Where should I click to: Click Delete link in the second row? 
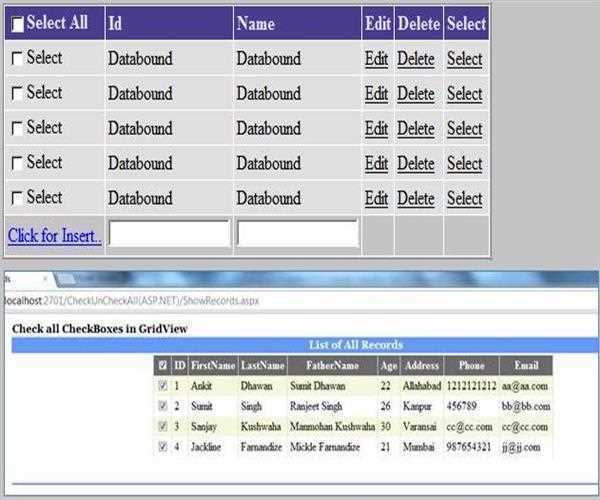pos(415,94)
